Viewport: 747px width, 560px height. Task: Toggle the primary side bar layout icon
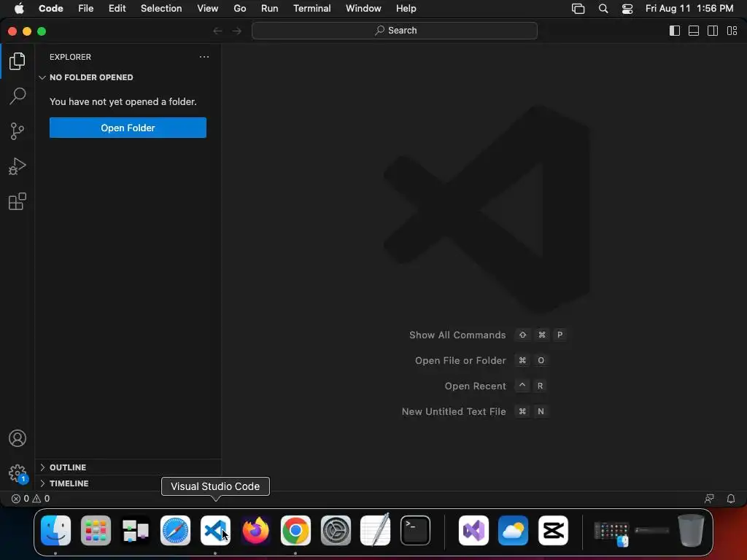[x=675, y=31]
